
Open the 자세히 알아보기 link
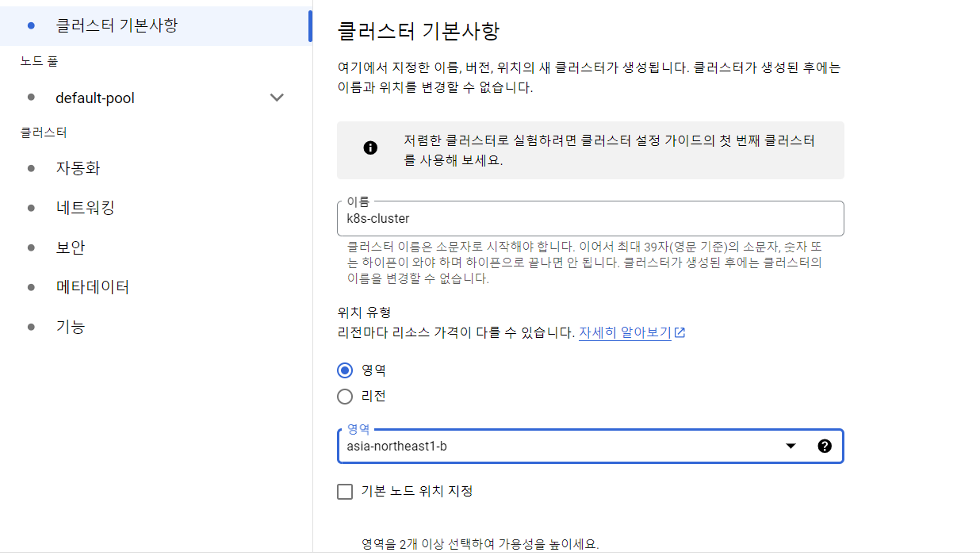tap(625, 333)
